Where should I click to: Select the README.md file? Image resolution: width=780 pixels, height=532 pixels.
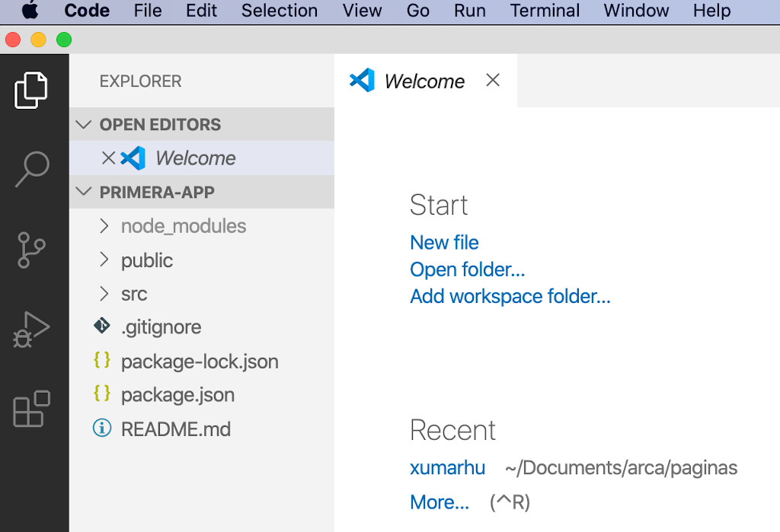point(175,429)
